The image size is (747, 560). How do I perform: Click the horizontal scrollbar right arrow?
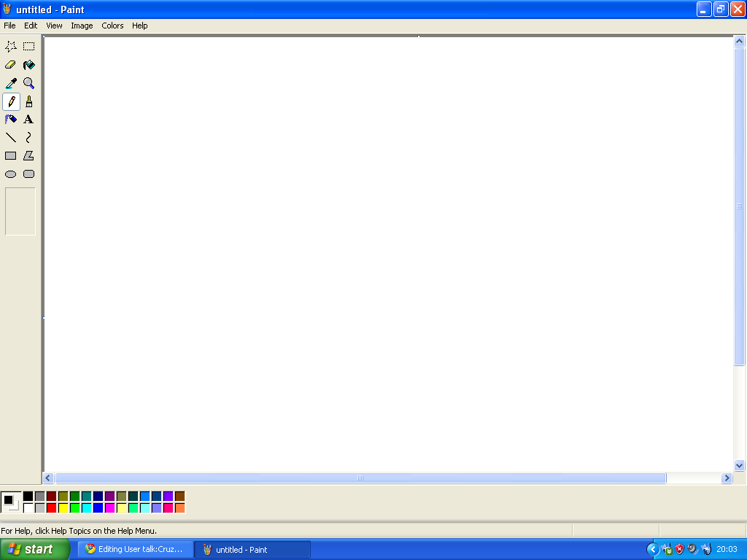click(726, 478)
